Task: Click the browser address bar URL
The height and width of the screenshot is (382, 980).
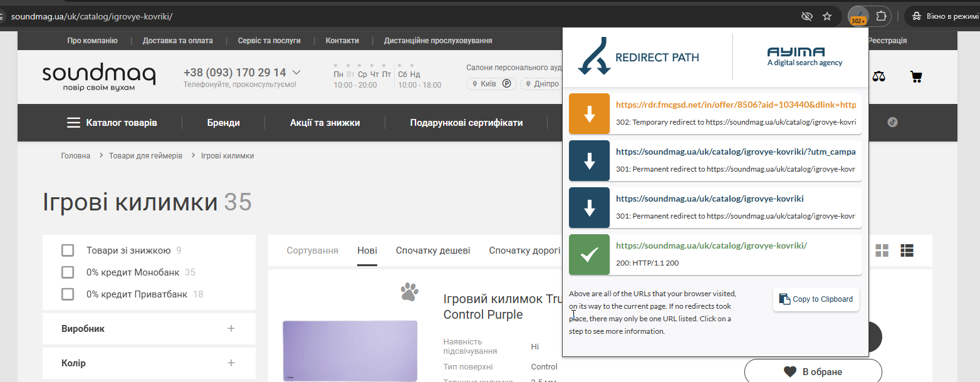Action: pyautogui.click(x=92, y=16)
